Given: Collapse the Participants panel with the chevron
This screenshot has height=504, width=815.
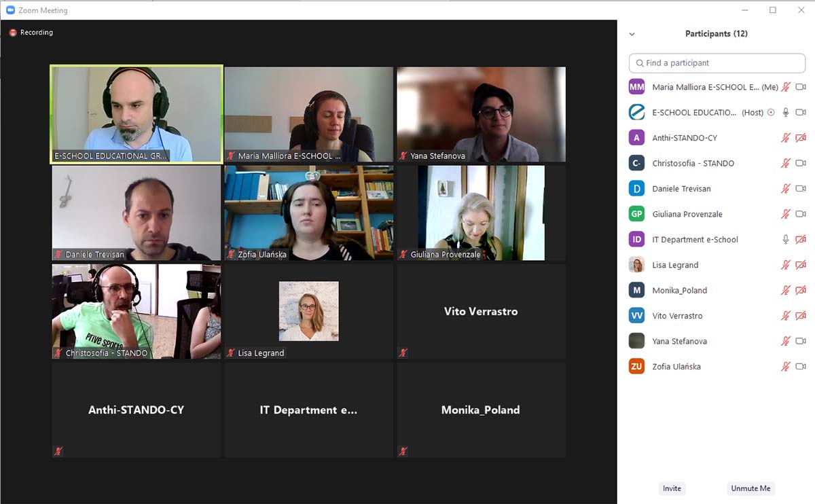Looking at the screenshot, I should tap(632, 34).
